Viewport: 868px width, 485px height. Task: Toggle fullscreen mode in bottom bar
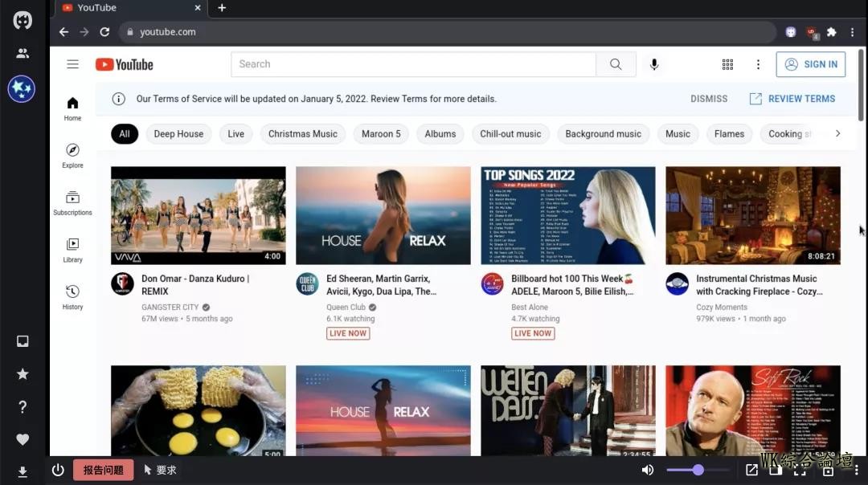801,471
